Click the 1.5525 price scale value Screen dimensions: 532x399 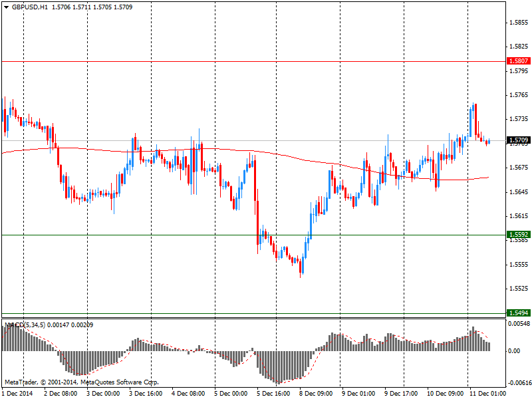pyautogui.click(x=519, y=289)
